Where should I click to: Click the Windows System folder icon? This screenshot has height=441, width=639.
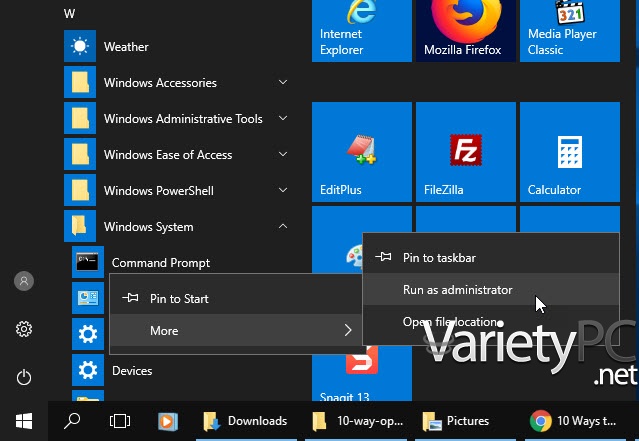pos(80,226)
